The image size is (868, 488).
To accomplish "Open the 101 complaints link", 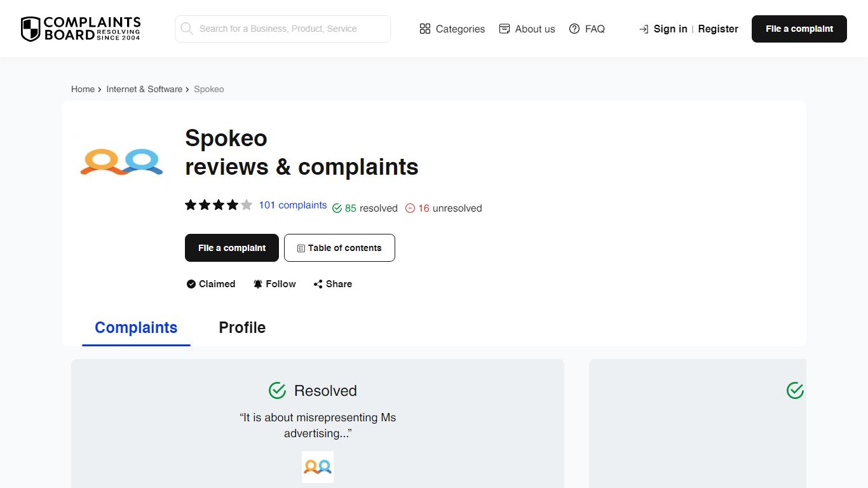I will click(293, 205).
